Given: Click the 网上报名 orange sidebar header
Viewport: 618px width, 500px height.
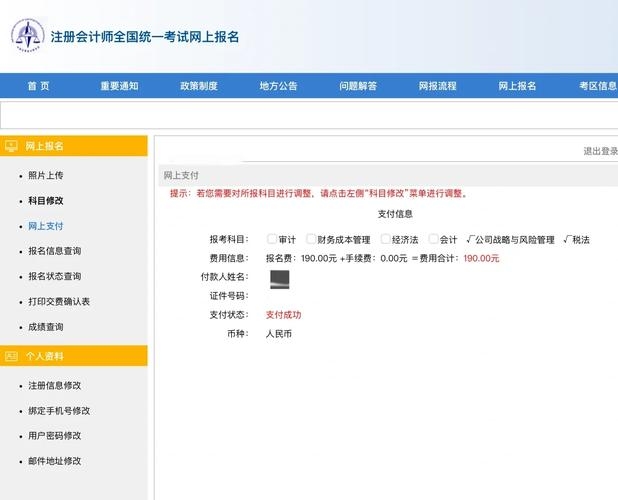Looking at the screenshot, I should click(74, 146).
